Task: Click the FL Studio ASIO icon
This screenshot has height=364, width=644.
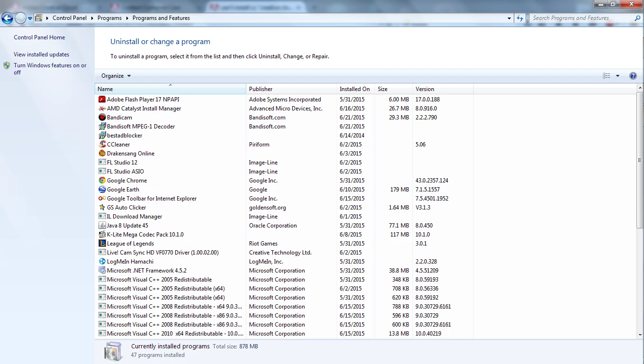Action: (102, 172)
